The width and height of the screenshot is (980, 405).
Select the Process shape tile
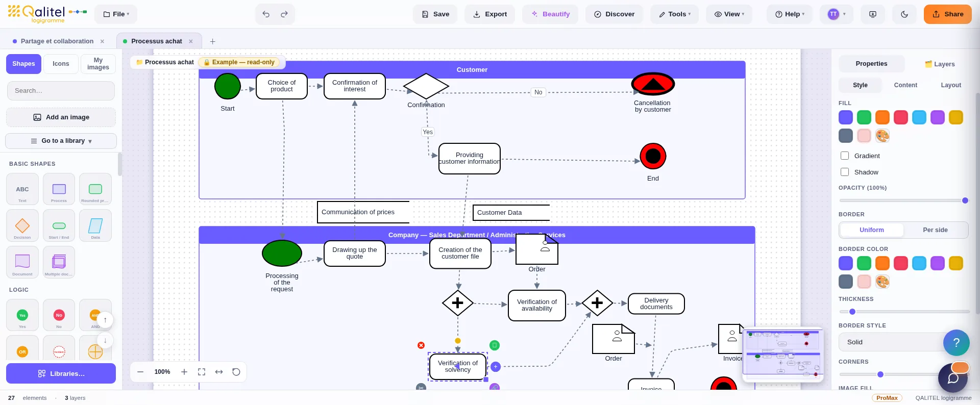click(59, 189)
